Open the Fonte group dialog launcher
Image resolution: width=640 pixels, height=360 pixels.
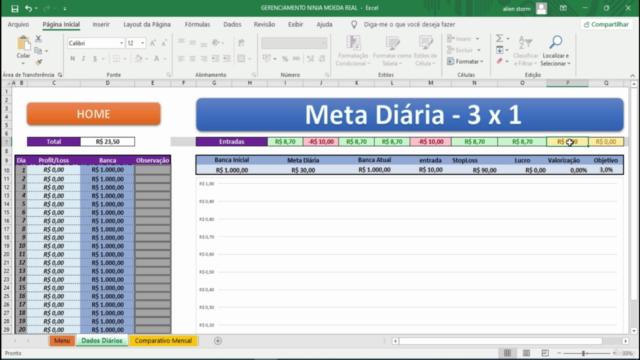point(169,75)
